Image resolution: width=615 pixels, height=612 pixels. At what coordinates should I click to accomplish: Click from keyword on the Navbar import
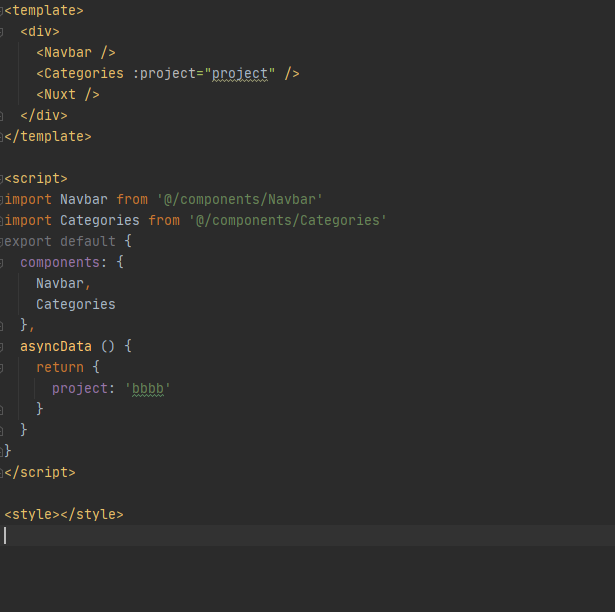[x=132, y=200]
